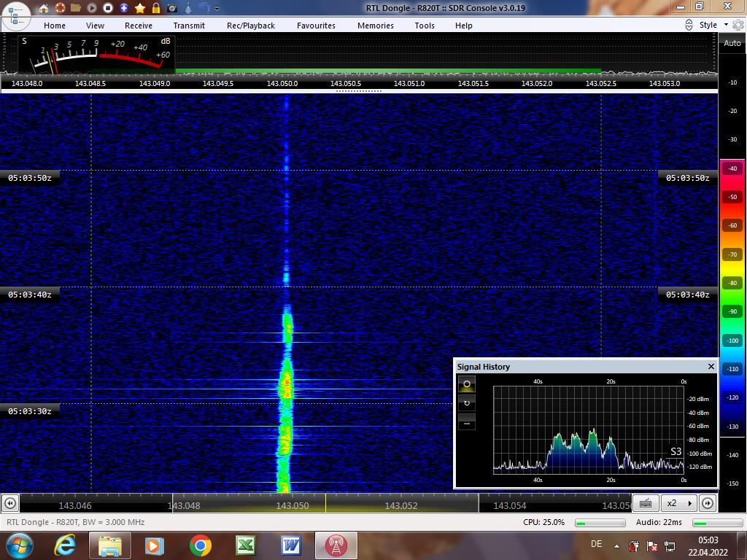The image size is (747, 560).
Task: Click the CPU usage progress bar
Action: [x=600, y=523]
